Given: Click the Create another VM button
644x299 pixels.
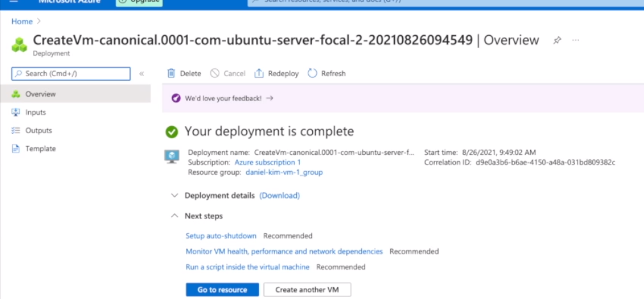Looking at the screenshot, I should [307, 289].
